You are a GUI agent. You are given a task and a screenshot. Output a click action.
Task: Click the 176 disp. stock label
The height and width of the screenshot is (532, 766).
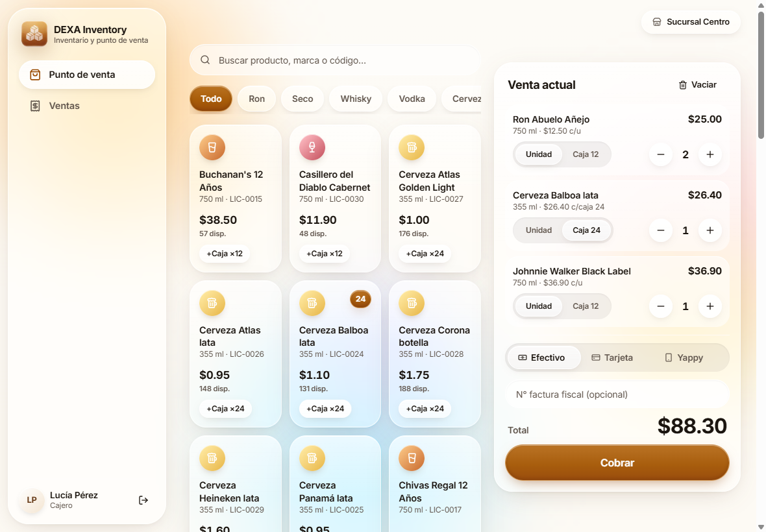tap(414, 234)
